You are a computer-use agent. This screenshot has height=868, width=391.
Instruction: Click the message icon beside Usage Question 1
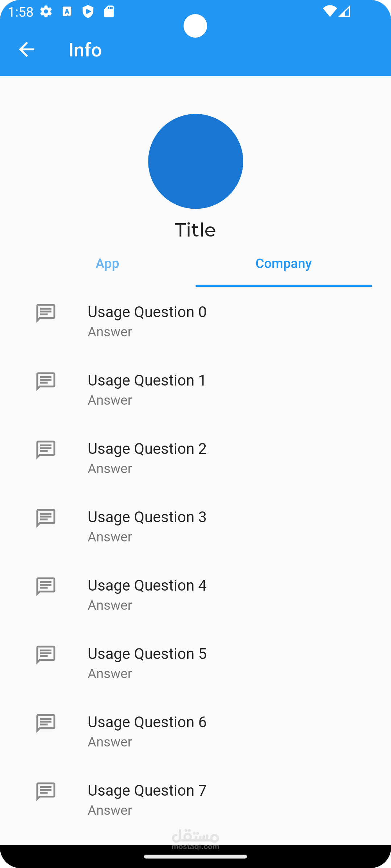[x=46, y=381]
